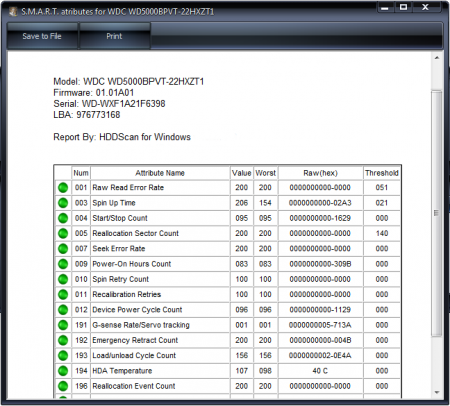Viewport: 450px width, 406px height.
Task: Click the Raw(hex) column header
Action: pos(320,173)
